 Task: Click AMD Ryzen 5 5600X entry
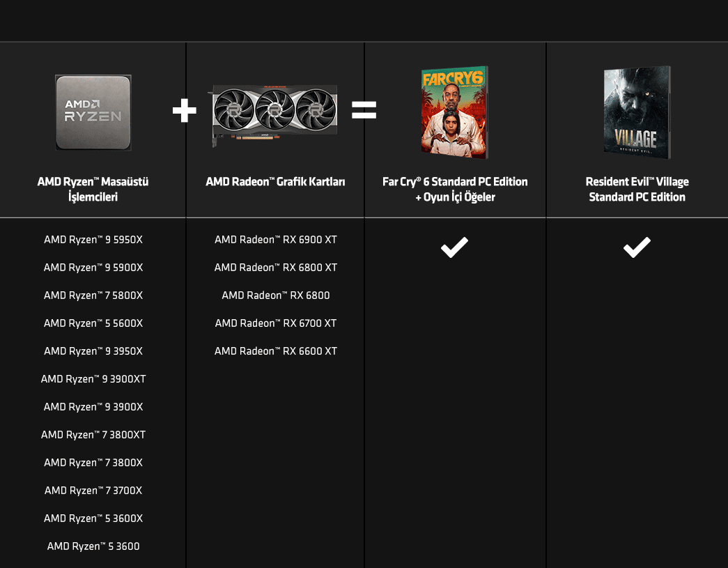tap(93, 323)
